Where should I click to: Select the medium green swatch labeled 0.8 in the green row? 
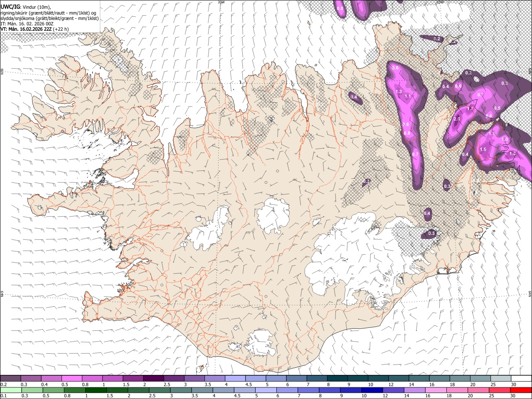pyautogui.click(x=74, y=390)
